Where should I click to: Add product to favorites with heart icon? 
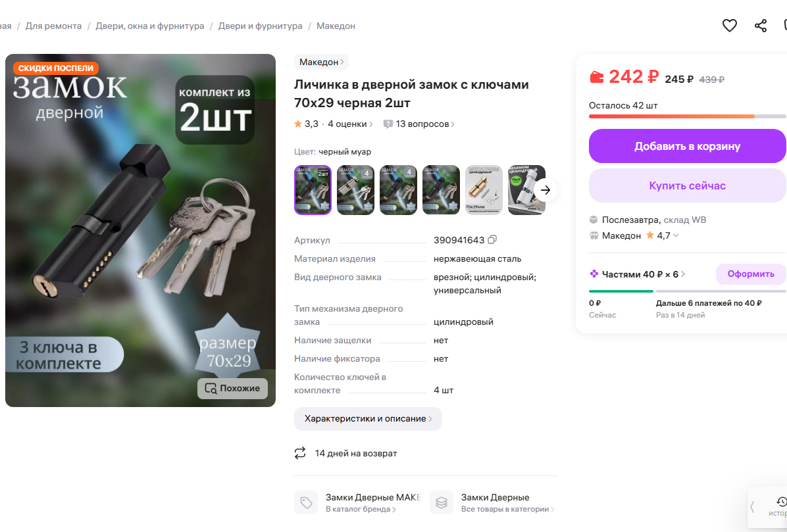pyautogui.click(x=729, y=25)
